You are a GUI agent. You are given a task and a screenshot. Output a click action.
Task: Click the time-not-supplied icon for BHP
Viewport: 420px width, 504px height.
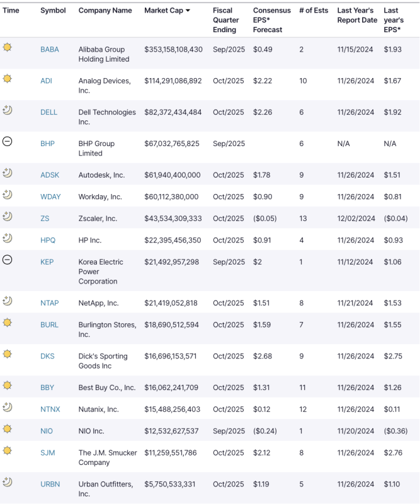click(x=8, y=142)
